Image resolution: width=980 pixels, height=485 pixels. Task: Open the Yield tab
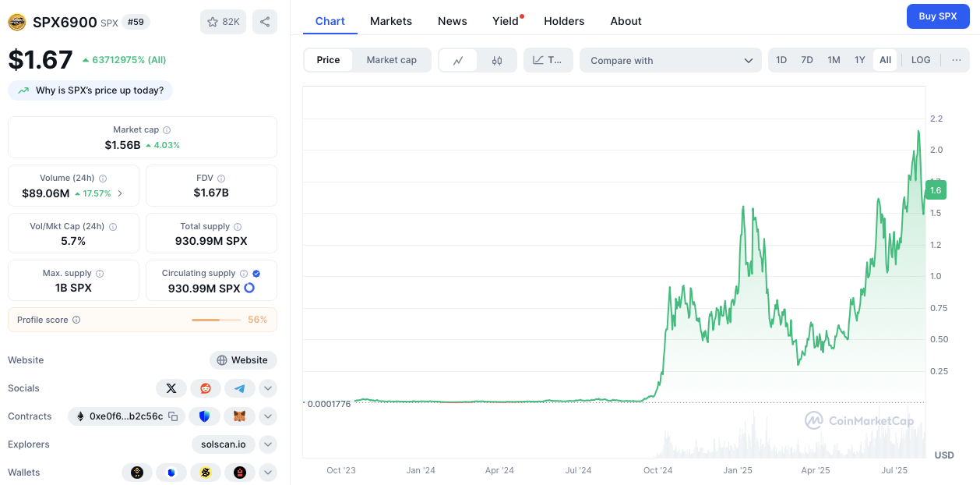pos(506,21)
